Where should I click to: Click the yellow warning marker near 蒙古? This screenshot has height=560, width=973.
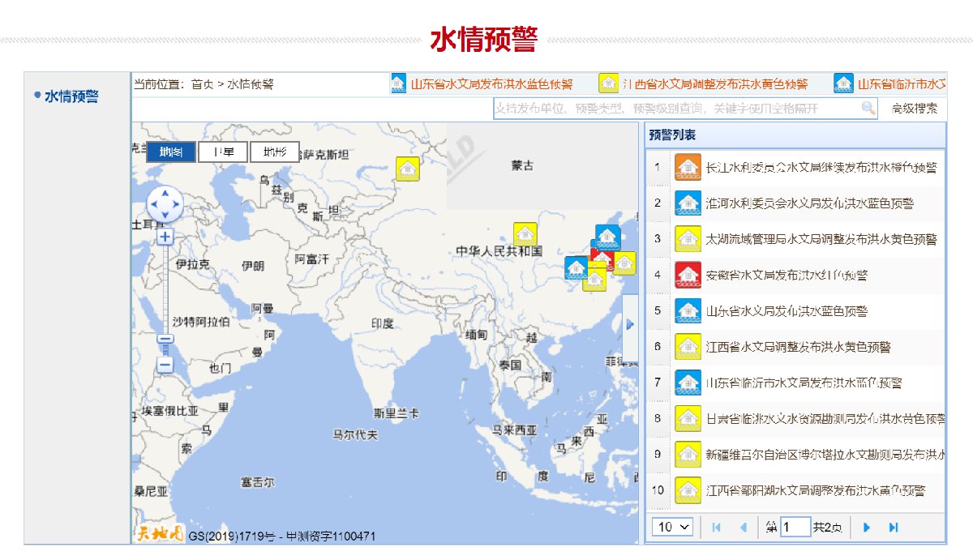coord(408,168)
